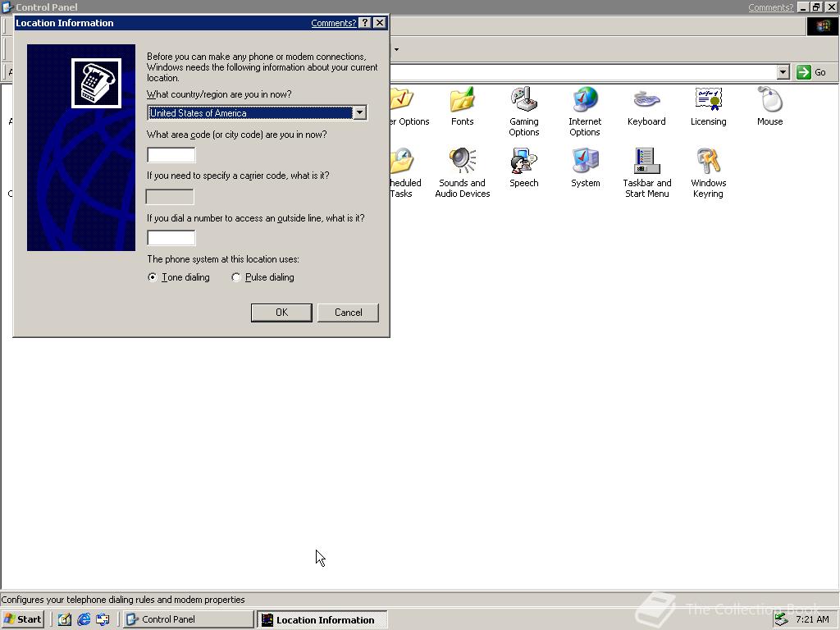This screenshot has height=630, width=840.
Task: Click the OK button
Action: 281,313
